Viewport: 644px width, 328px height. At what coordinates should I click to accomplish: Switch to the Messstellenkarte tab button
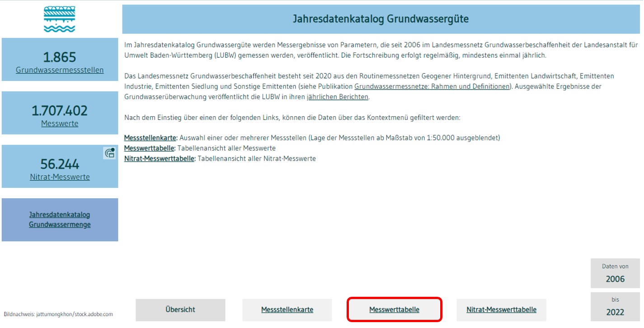click(x=287, y=310)
